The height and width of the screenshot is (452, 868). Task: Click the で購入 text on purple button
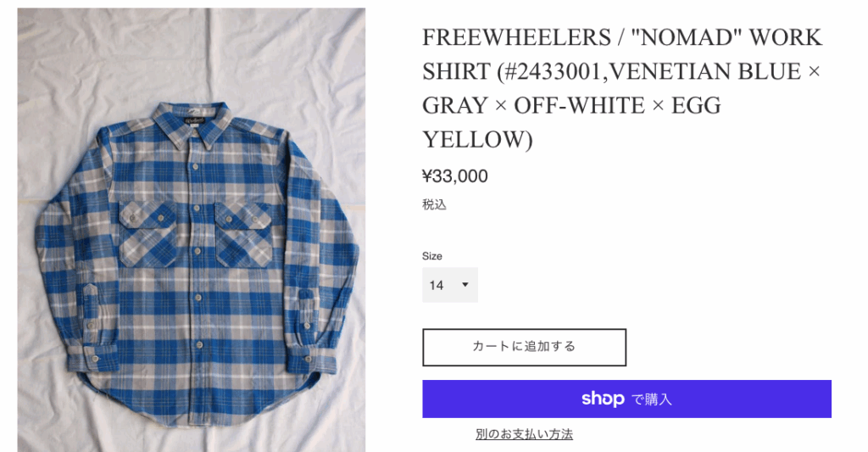point(652,399)
